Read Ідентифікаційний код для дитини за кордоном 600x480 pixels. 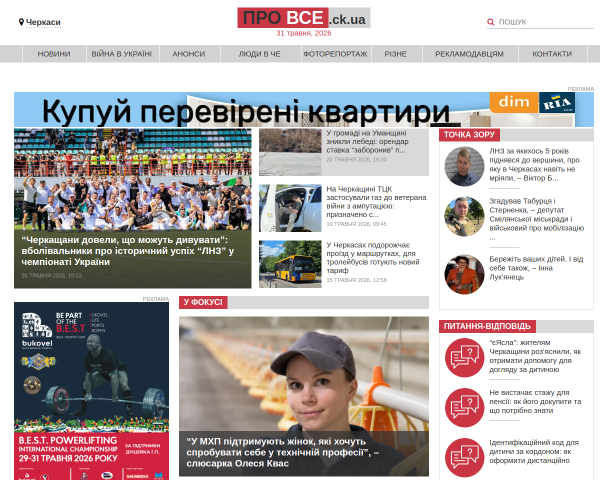534,452
